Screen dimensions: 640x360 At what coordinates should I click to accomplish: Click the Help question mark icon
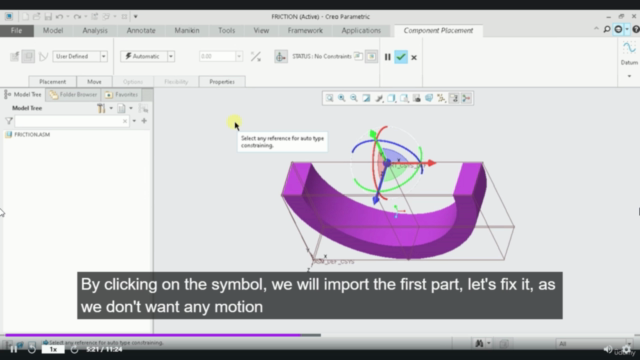coord(636,29)
